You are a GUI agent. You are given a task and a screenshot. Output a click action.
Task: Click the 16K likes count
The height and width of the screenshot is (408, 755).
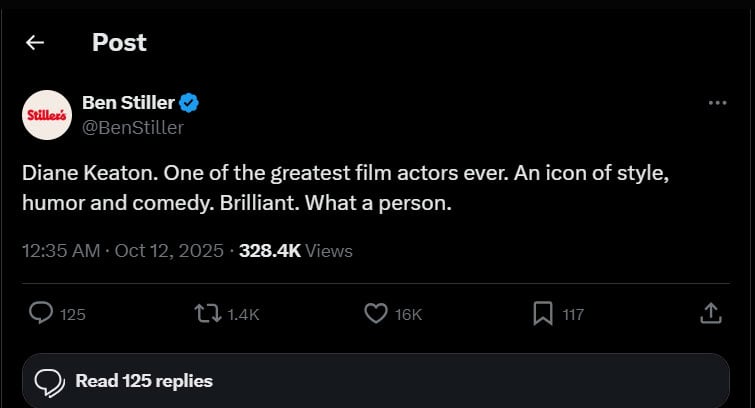pyautogui.click(x=408, y=315)
